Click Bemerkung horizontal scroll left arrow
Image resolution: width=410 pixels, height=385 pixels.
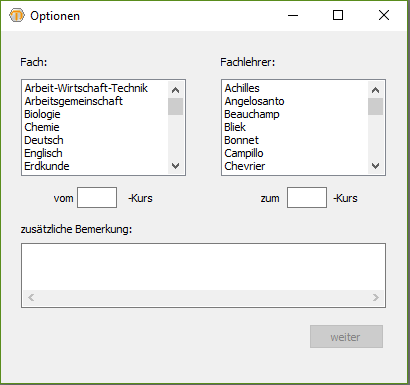pos(31,297)
